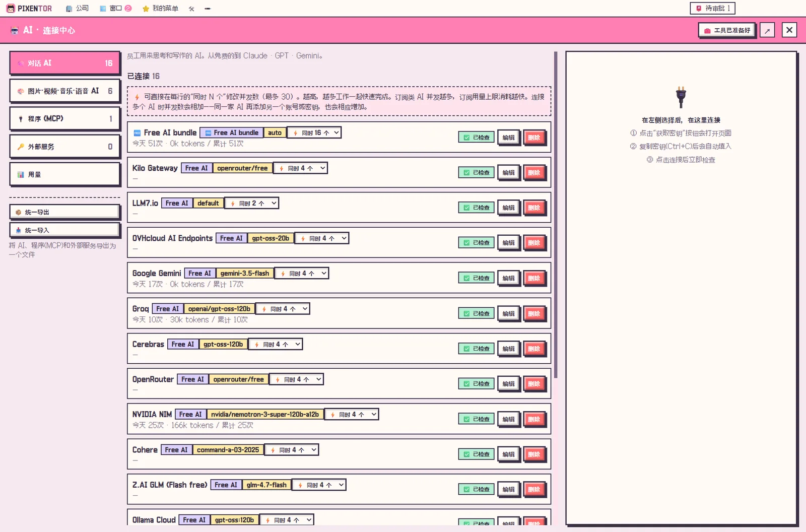Click 工具已准备好 button in header
806x532 pixels.
(x=727, y=30)
